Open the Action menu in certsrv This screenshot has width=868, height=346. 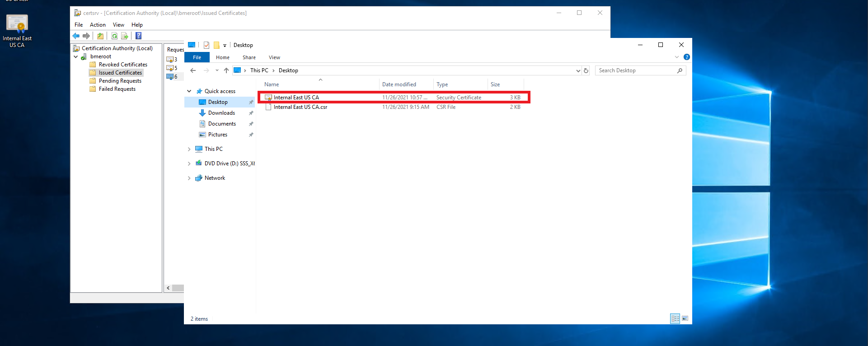[x=98, y=25]
